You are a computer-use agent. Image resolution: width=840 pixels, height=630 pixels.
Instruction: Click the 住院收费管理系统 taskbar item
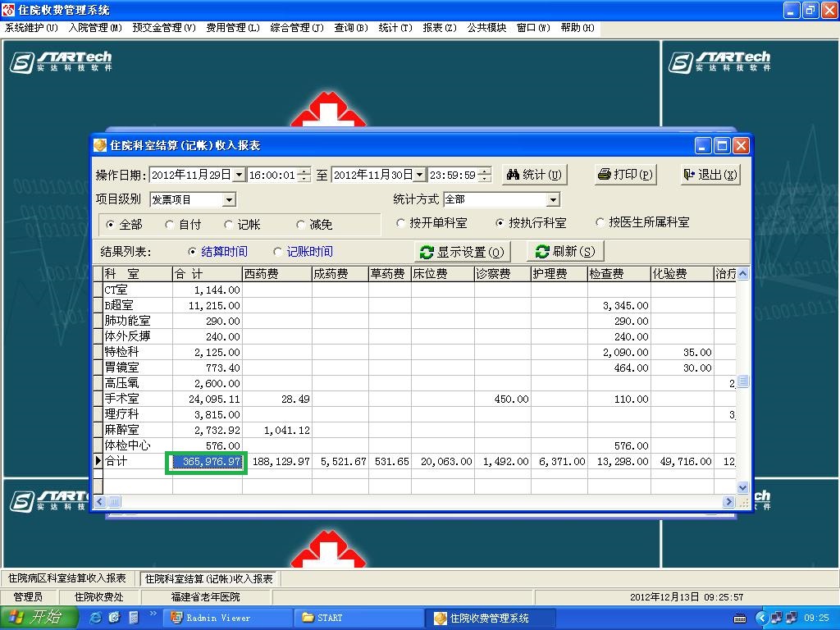click(x=489, y=618)
